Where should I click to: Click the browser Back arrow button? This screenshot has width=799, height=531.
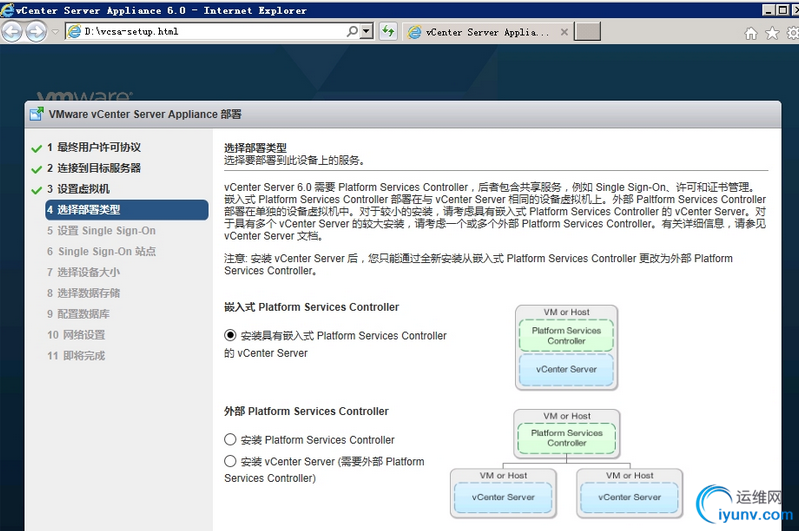pyautogui.click(x=12, y=32)
